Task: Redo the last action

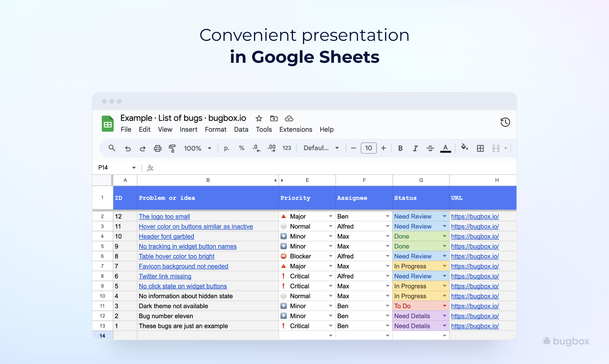Action: click(x=143, y=148)
